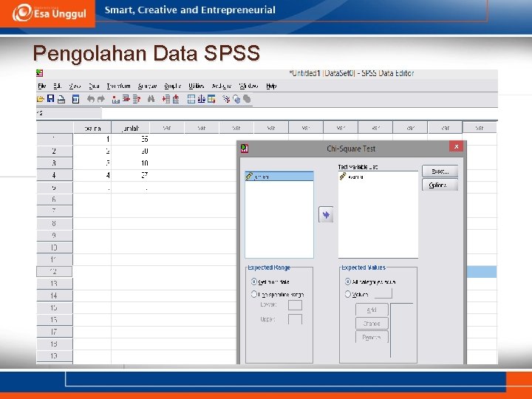Click the cell reference box above the grid
The width and height of the screenshot is (532, 399).
click(69, 113)
